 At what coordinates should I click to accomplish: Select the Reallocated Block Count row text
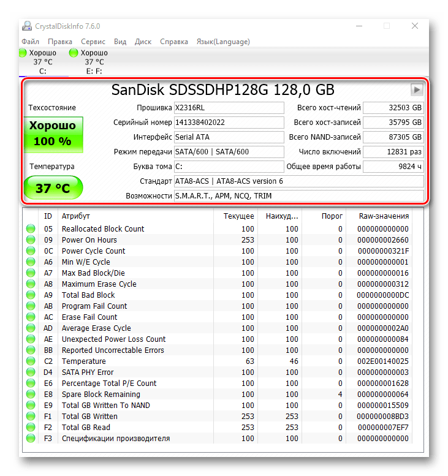click(x=103, y=229)
